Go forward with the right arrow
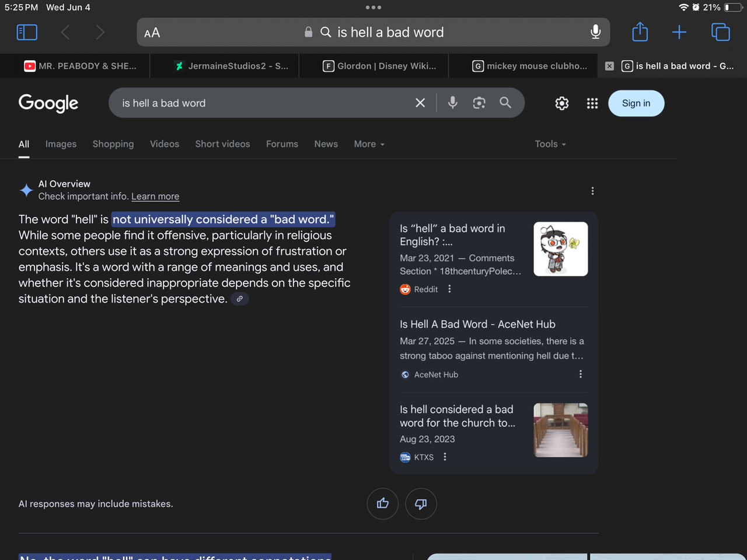 pos(100,32)
